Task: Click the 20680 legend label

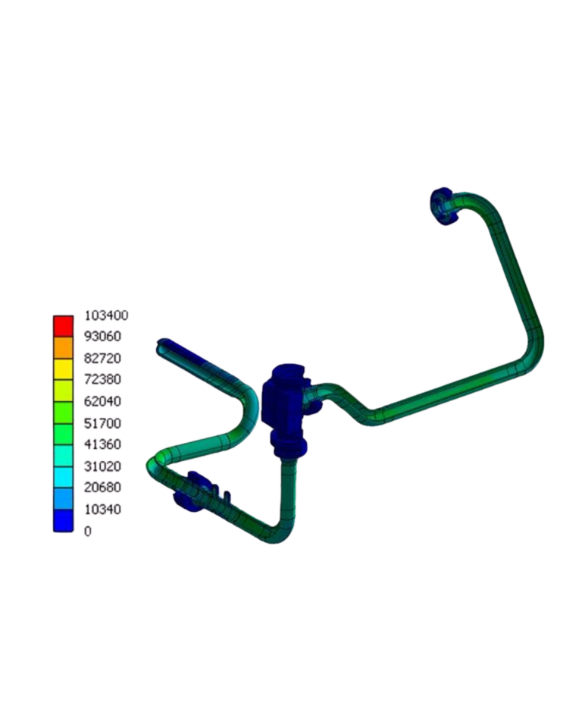Action: coord(102,487)
